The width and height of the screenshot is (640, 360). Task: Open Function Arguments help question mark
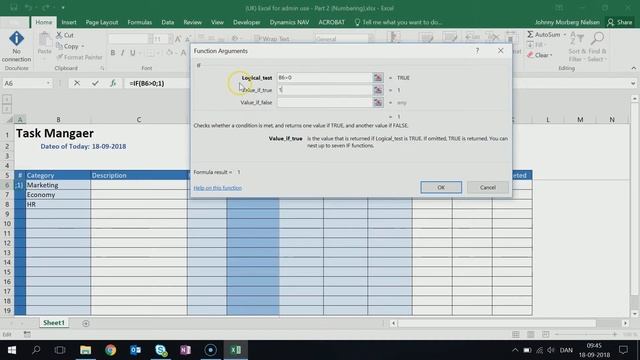[x=477, y=51]
